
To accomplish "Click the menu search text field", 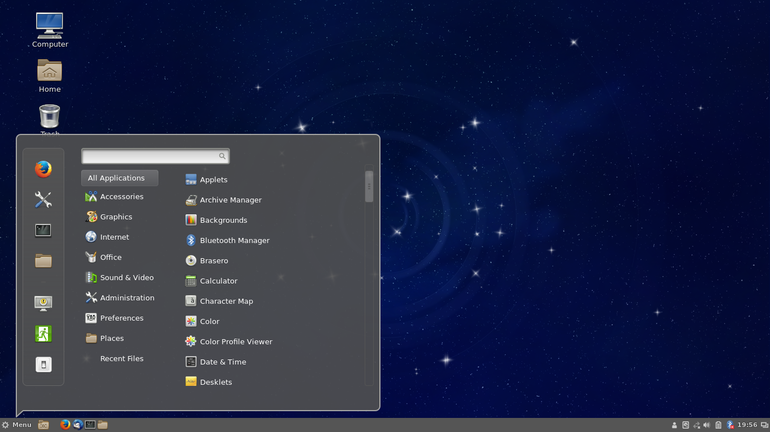I will 150,156.
